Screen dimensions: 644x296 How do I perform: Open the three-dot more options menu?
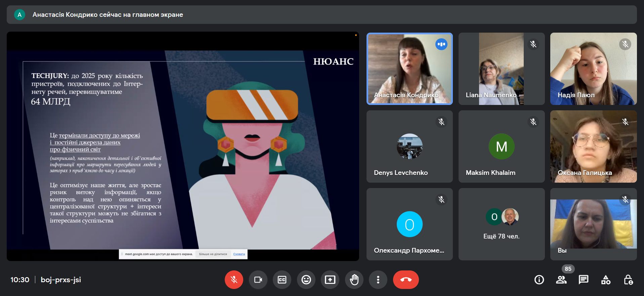tap(378, 280)
